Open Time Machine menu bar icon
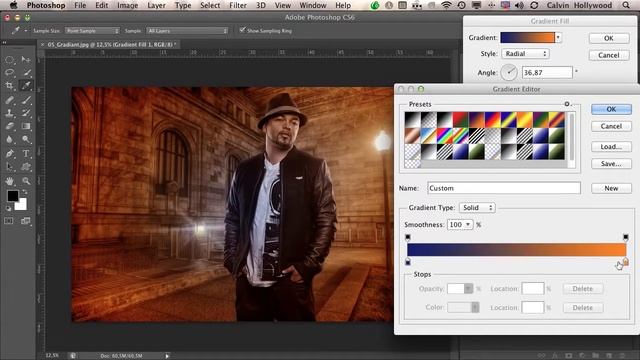The image size is (640, 360). click(461, 5)
